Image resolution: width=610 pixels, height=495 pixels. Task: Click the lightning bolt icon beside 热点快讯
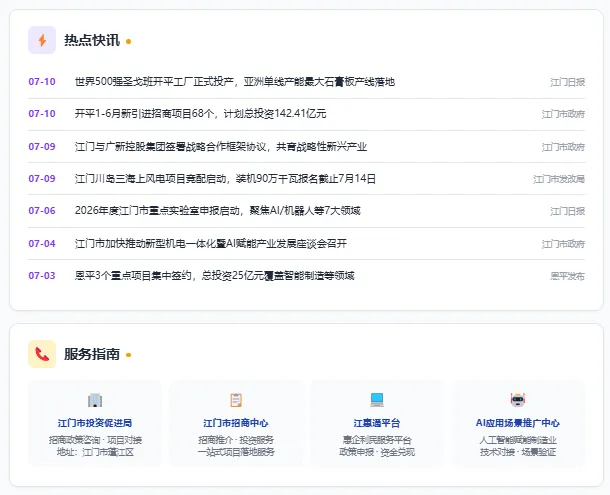coord(42,40)
